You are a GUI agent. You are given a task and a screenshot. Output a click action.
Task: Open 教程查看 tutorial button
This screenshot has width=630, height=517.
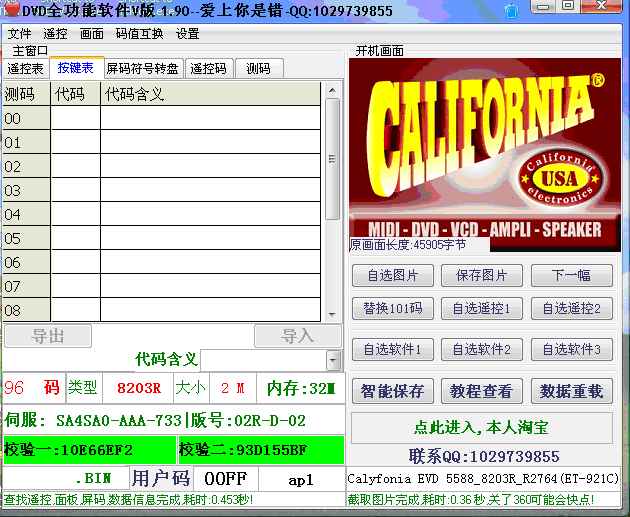482,391
